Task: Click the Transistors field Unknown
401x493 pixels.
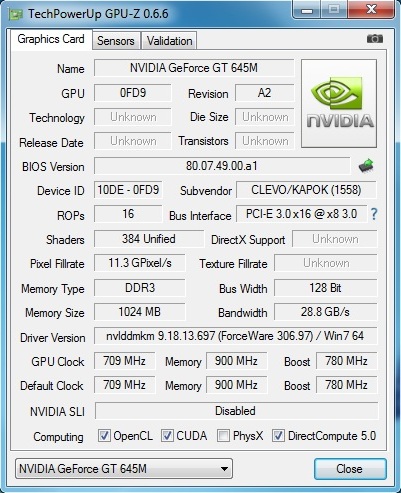Action: click(x=265, y=141)
